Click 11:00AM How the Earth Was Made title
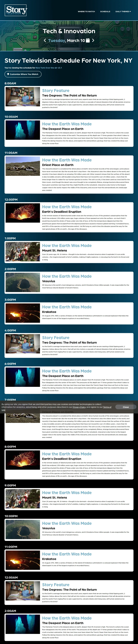138x644 pixels. point(67,160)
